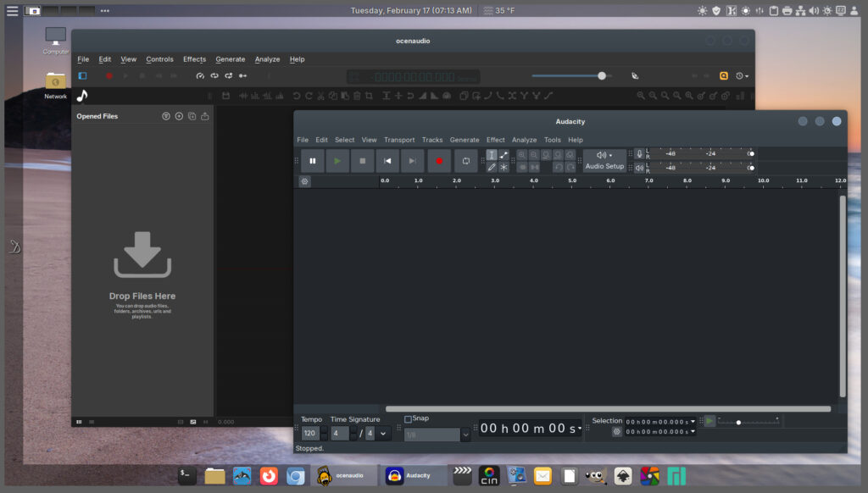Launch the terminal from the dock
The height and width of the screenshot is (493, 868).
click(187, 476)
